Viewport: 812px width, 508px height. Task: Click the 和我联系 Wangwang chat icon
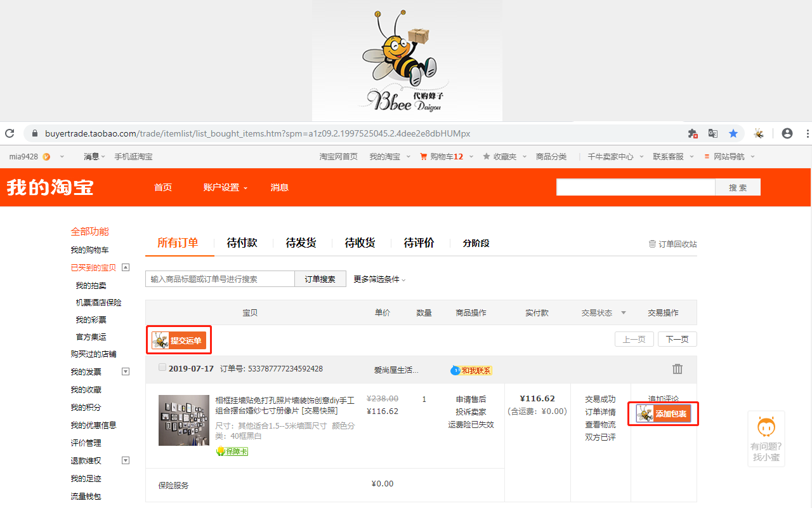(x=471, y=370)
